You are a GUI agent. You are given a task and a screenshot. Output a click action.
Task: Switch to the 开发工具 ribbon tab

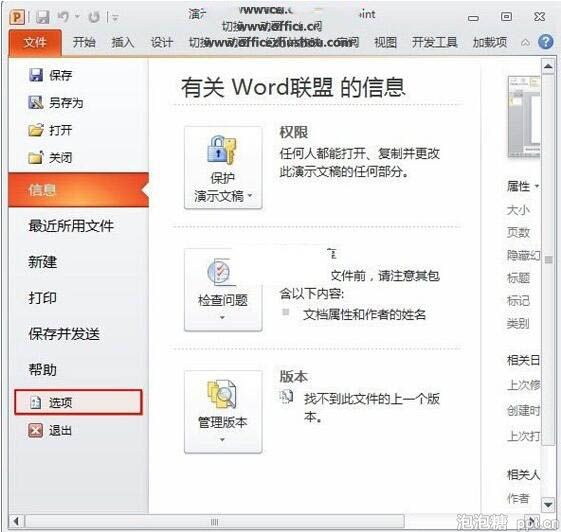click(434, 43)
